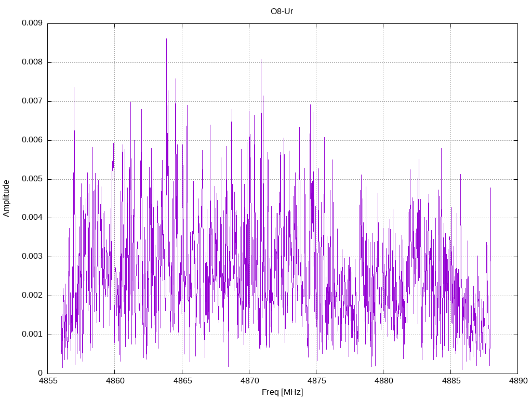
Task: Click the Freq [MHz] axis label
Action: pos(282,392)
